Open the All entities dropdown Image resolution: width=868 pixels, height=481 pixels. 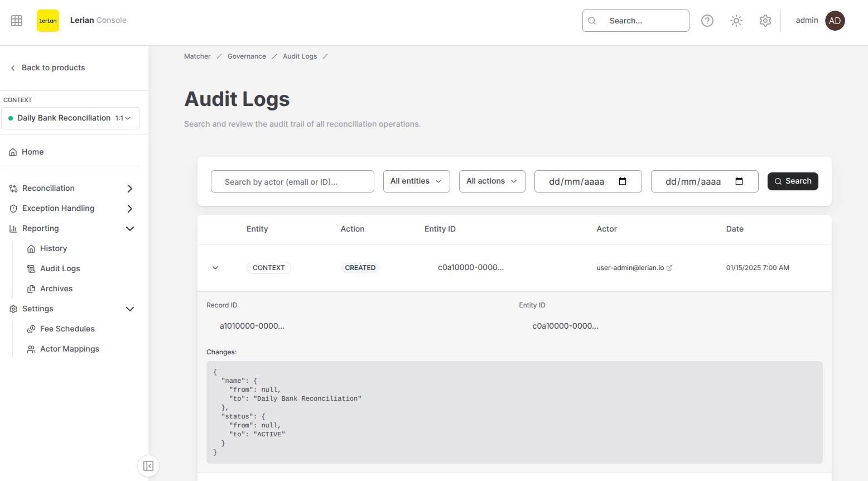(417, 181)
